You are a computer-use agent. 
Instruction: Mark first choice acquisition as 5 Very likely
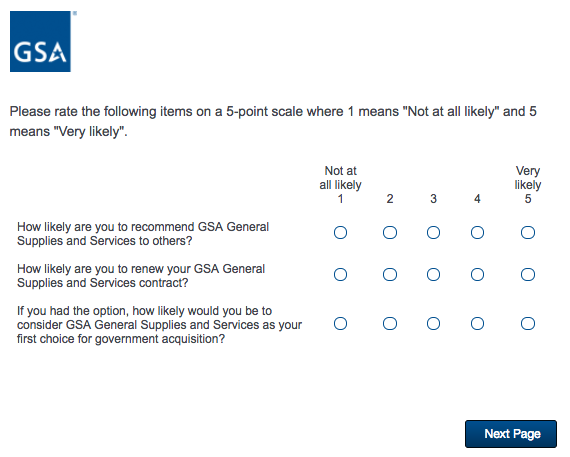(528, 324)
